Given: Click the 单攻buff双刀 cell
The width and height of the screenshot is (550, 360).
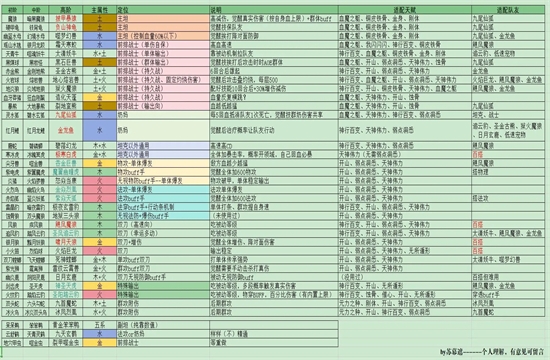Looking at the screenshot, I should click(x=163, y=260).
